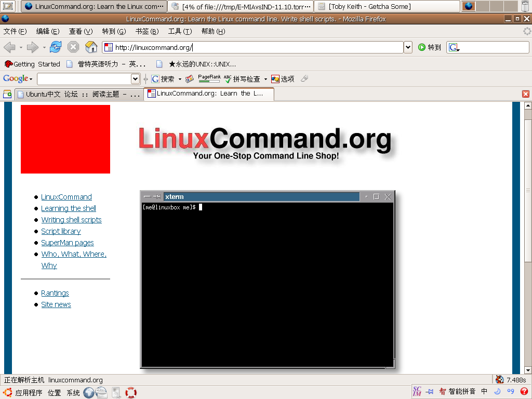Open the SuperMan pages link
Viewport: 532px width, 399px height.
tap(68, 243)
